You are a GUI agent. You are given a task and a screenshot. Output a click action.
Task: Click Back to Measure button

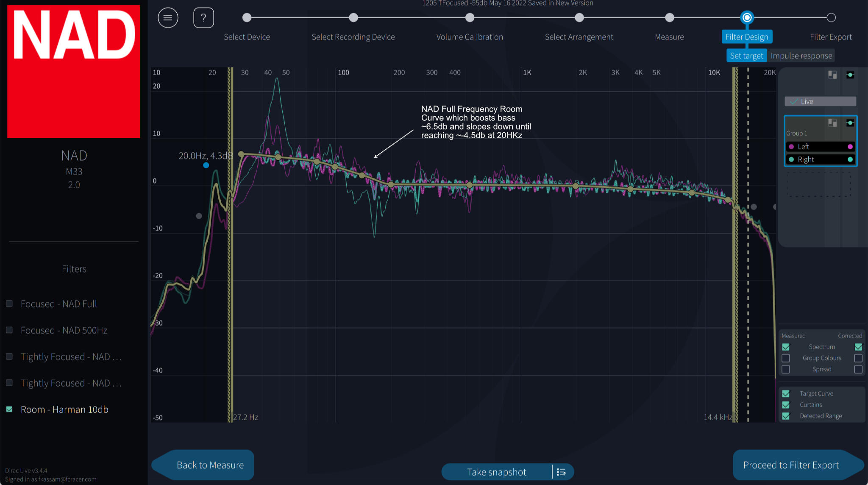210,464
